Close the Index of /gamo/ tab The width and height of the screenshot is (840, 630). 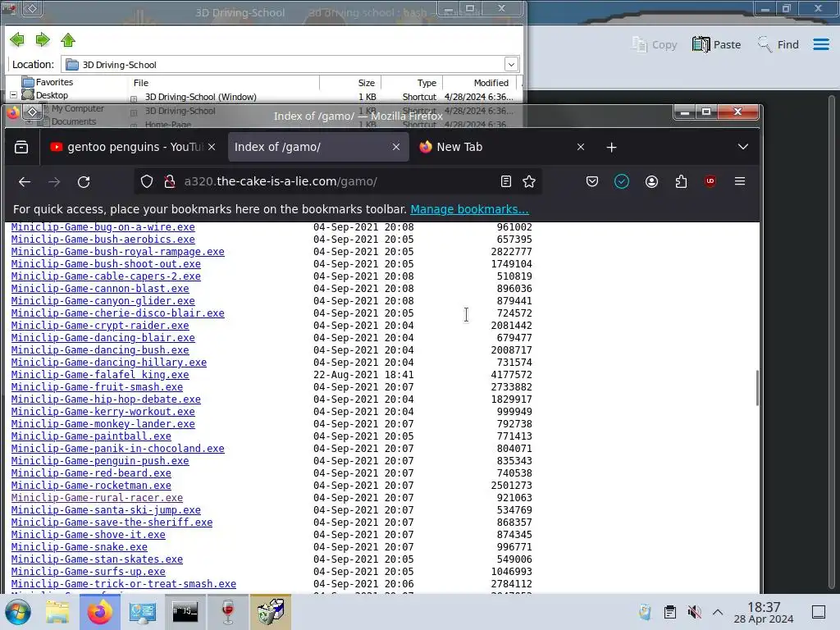[396, 147]
